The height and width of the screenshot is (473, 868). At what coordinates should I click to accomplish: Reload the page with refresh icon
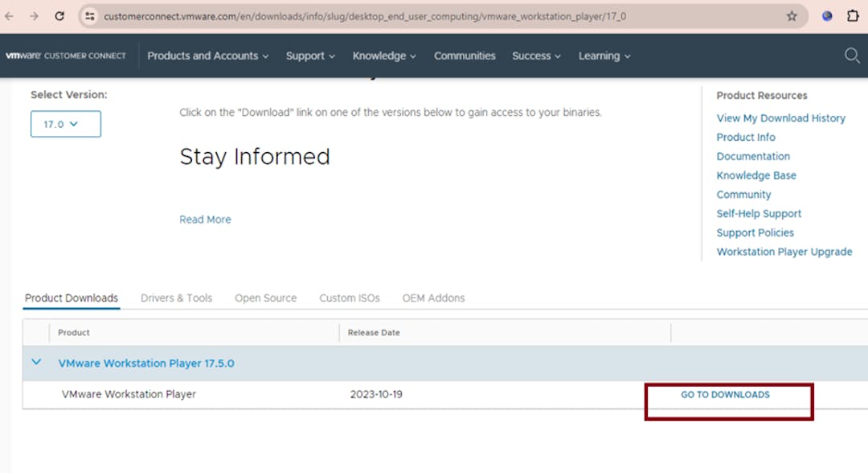[59, 16]
